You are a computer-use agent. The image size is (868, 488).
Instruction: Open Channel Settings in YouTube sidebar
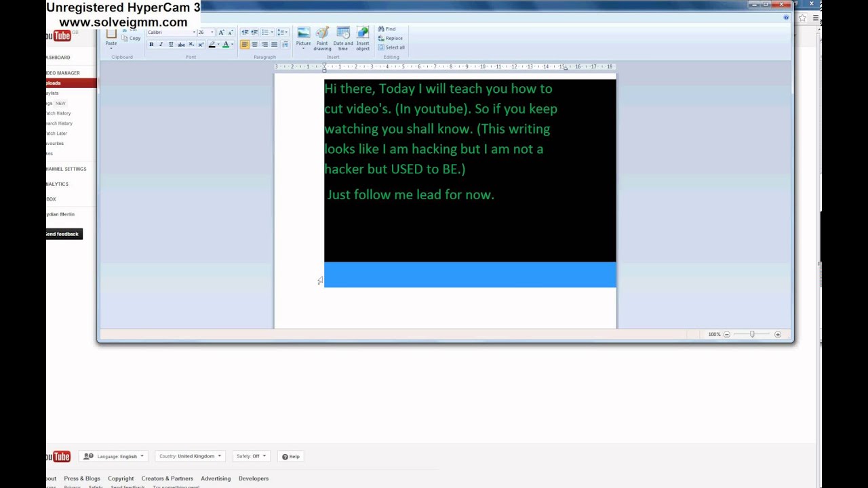point(66,169)
